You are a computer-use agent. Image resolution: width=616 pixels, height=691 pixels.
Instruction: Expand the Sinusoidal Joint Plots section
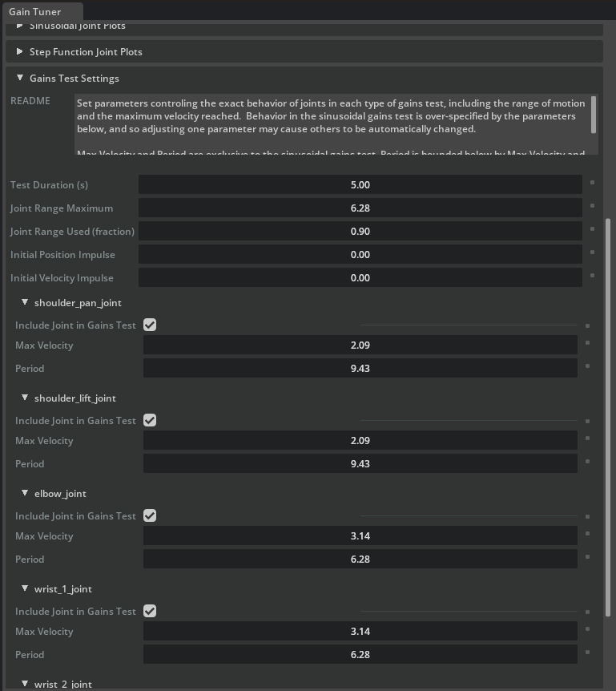point(19,26)
